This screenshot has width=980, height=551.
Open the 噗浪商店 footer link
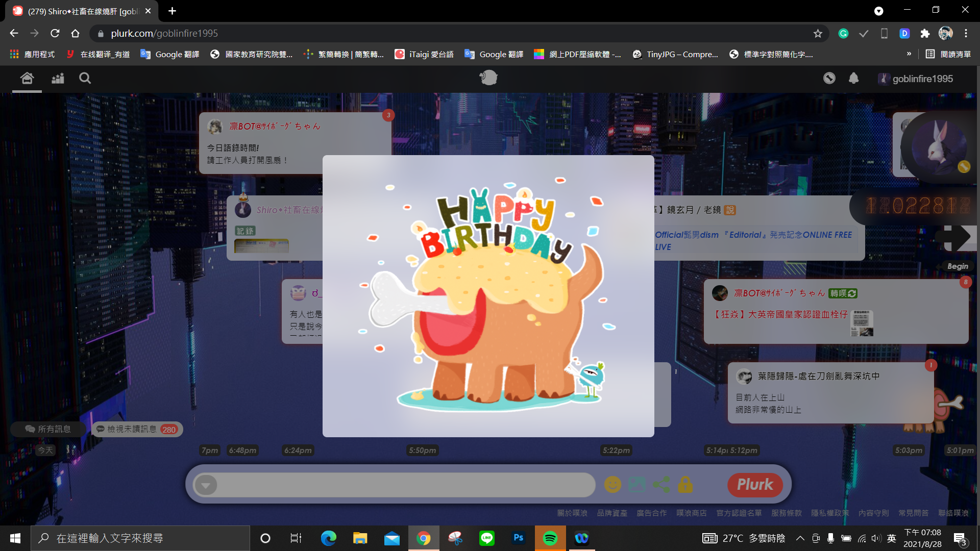tap(692, 513)
